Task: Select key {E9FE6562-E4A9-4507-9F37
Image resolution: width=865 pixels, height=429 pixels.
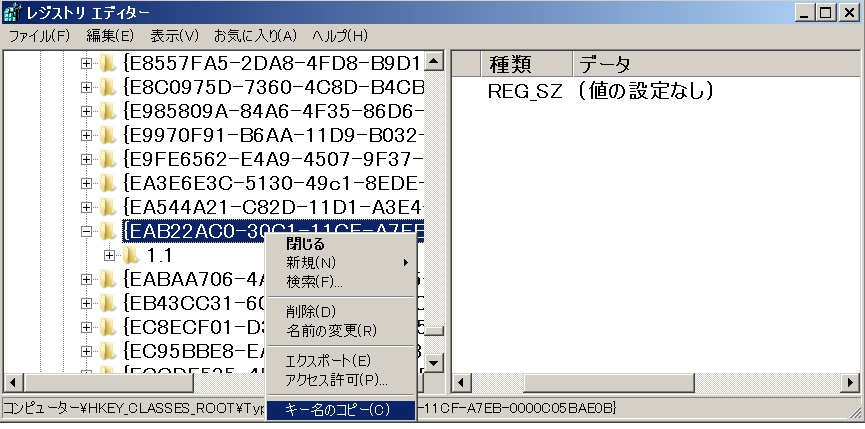Action: point(274,159)
